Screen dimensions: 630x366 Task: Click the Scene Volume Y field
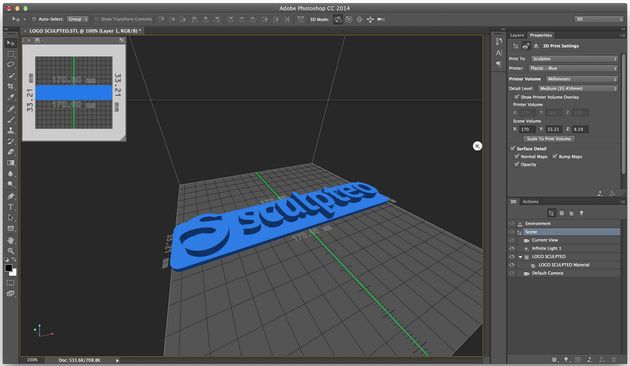554,129
